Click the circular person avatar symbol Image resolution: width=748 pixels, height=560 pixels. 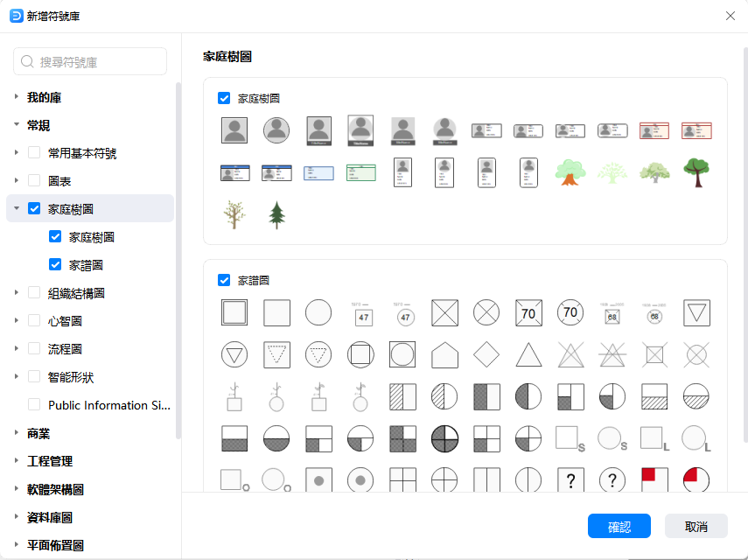[x=276, y=130]
